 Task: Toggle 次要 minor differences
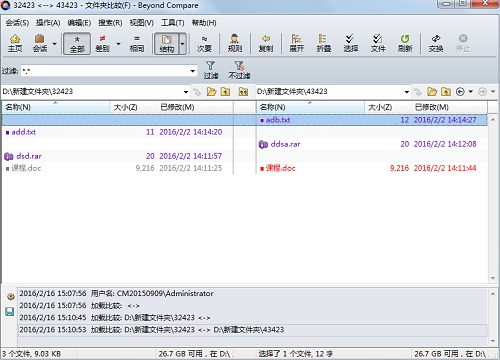[x=204, y=43]
